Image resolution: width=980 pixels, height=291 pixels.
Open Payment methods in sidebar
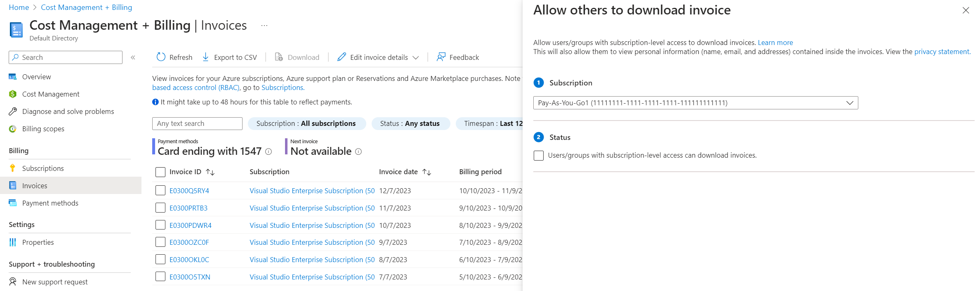click(50, 203)
